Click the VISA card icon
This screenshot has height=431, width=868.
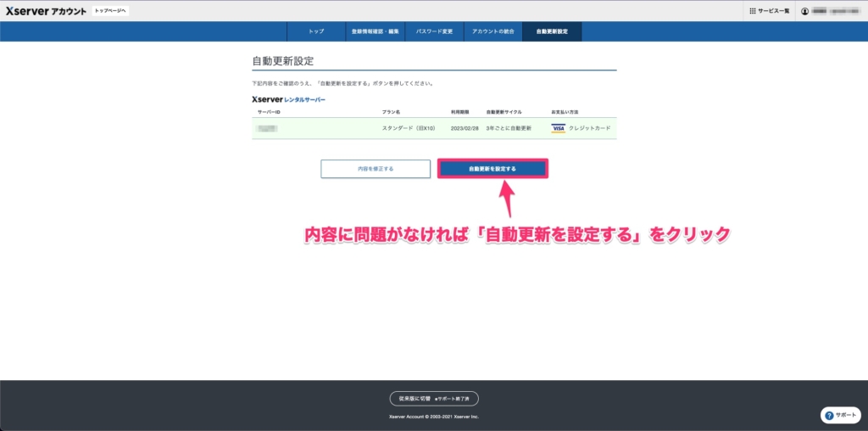tap(558, 128)
